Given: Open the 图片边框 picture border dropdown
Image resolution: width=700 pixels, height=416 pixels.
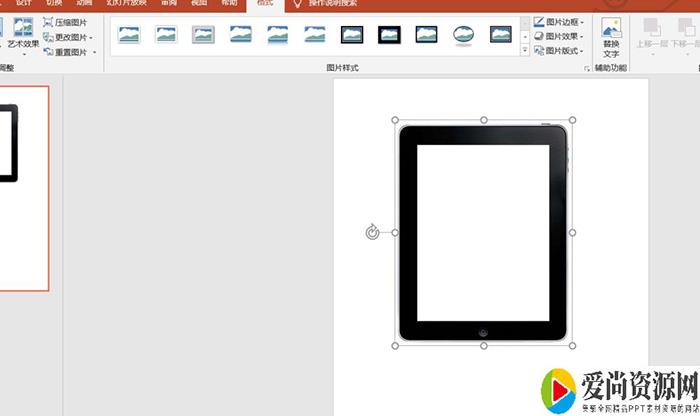Looking at the screenshot, I should 558,21.
